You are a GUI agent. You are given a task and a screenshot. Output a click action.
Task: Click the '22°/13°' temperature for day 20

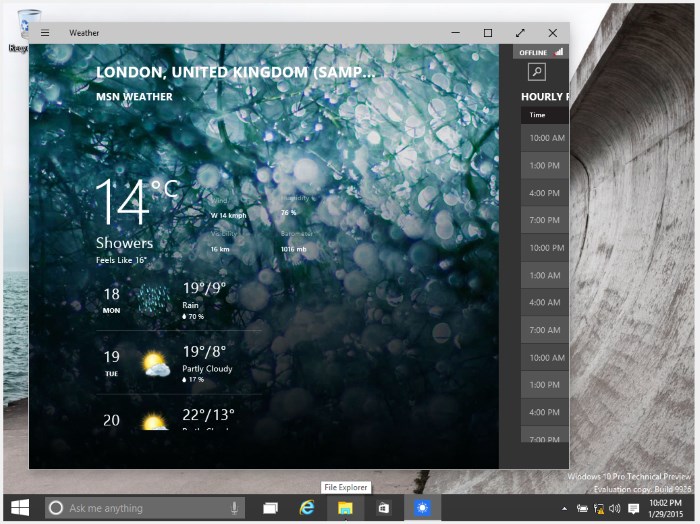tap(208, 415)
